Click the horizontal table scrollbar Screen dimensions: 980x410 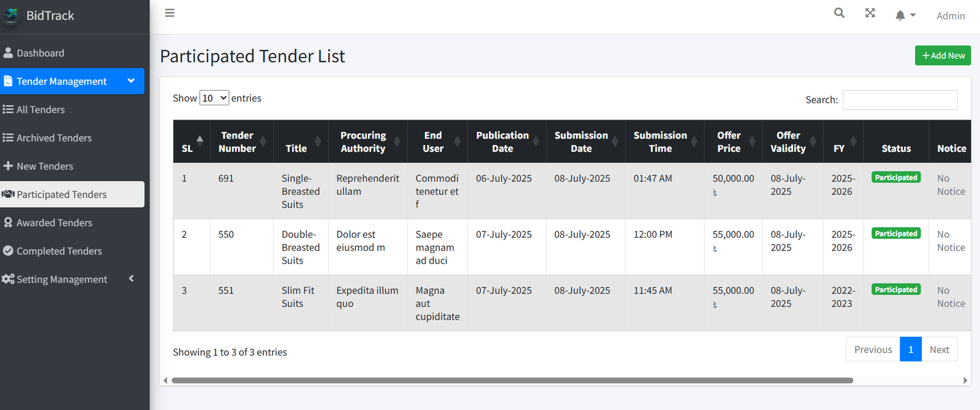(x=512, y=381)
